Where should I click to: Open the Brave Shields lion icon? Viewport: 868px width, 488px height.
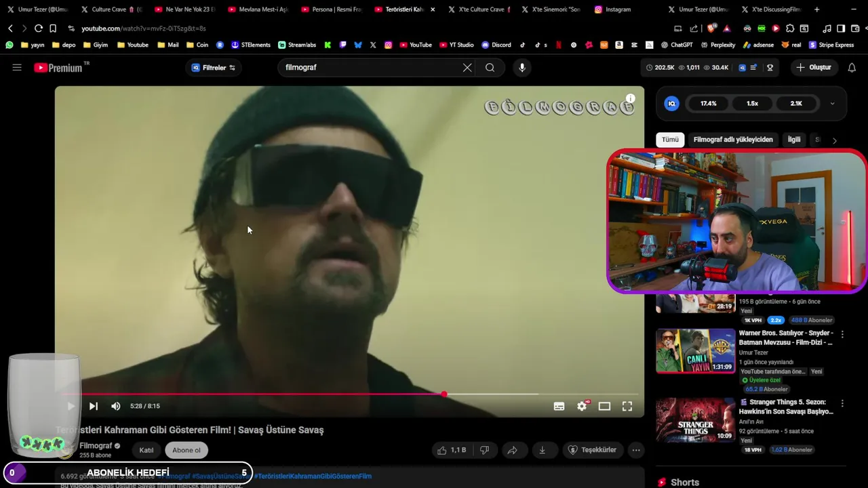pos(711,28)
